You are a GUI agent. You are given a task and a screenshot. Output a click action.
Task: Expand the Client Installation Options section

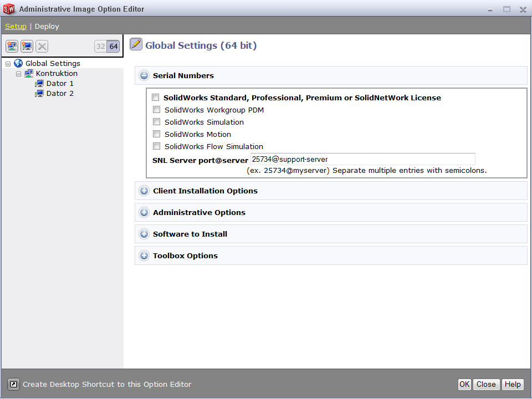click(x=144, y=191)
